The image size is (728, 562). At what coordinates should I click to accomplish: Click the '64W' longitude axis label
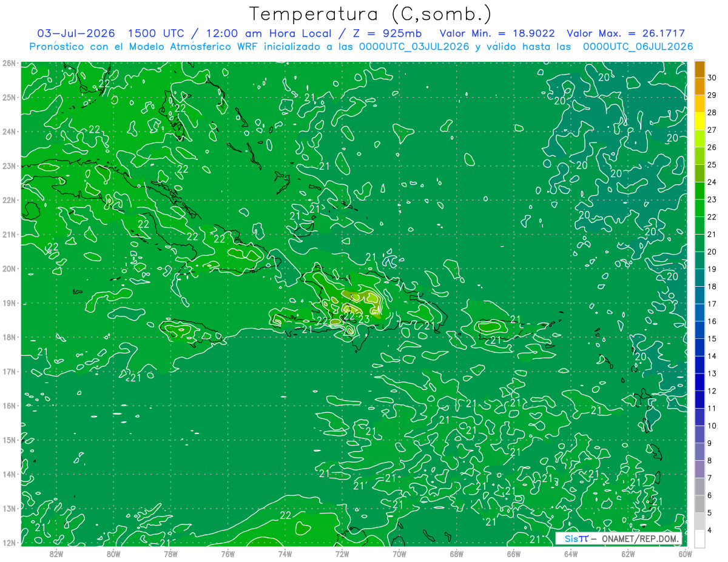pos(571,554)
